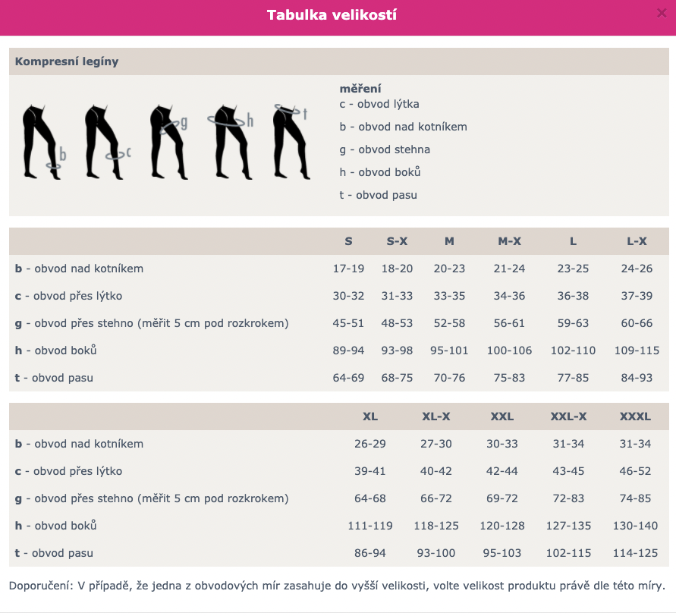The image size is (676, 616).
Task: Click the thigh circumference 'g' leg illustration
Action: click(167, 142)
